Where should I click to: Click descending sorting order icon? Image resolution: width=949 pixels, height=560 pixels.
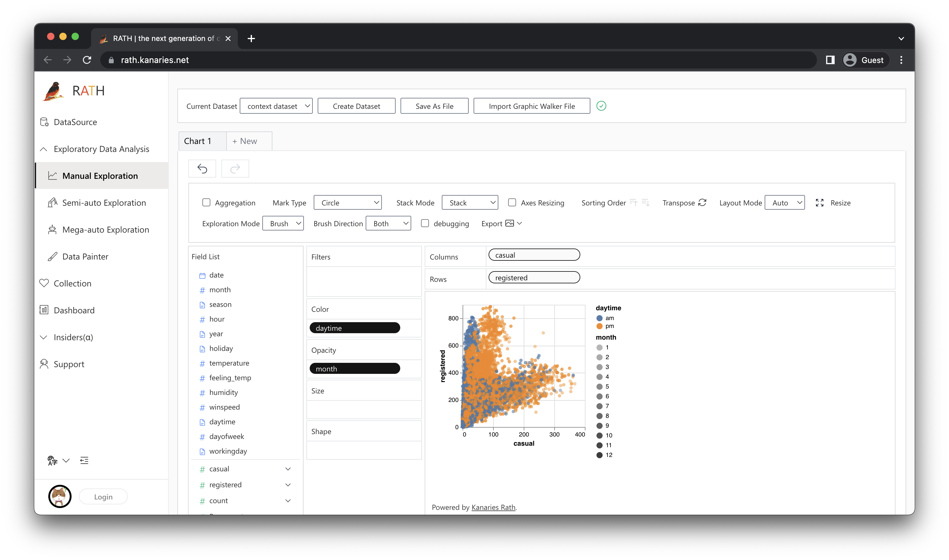pyautogui.click(x=646, y=203)
